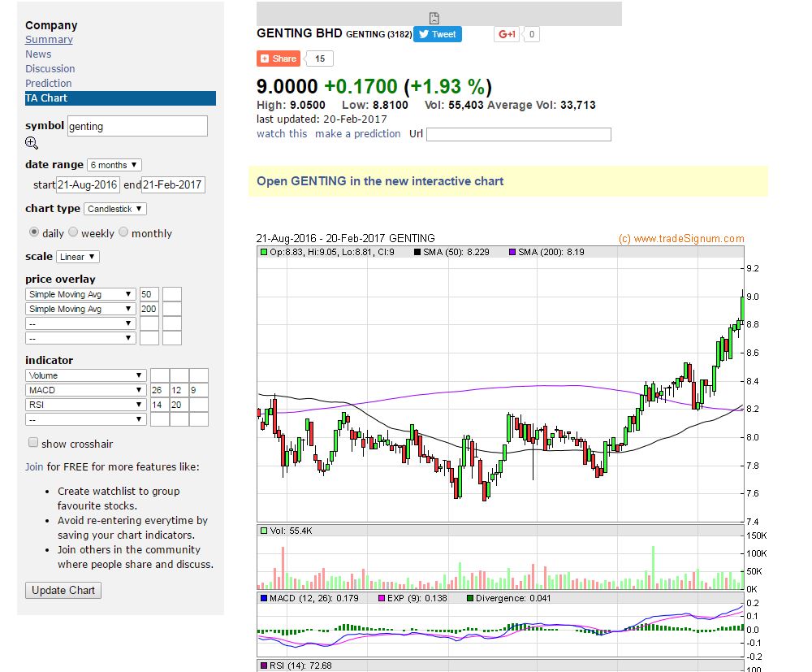Open the Prediction company menu item
Viewport: 812px width, 672px height.
coord(49,83)
